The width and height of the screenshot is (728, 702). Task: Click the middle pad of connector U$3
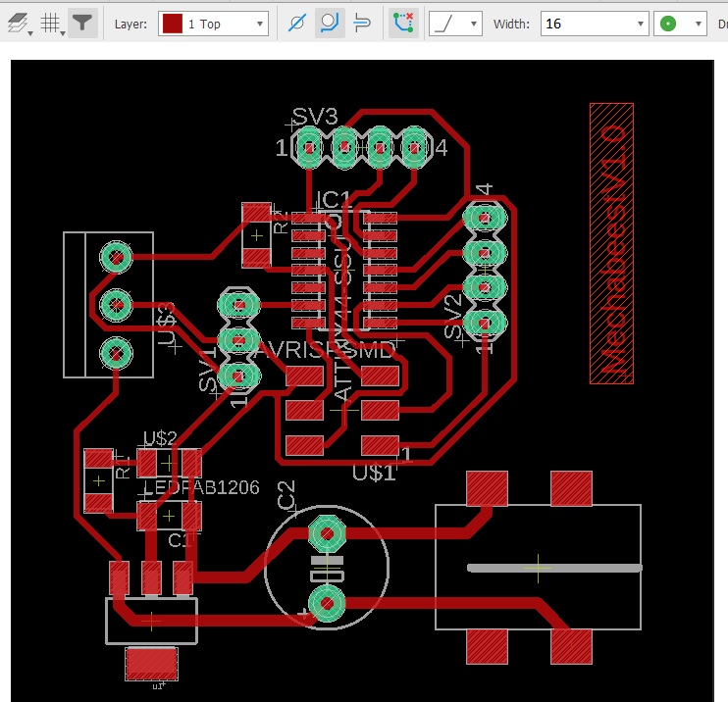point(116,305)
